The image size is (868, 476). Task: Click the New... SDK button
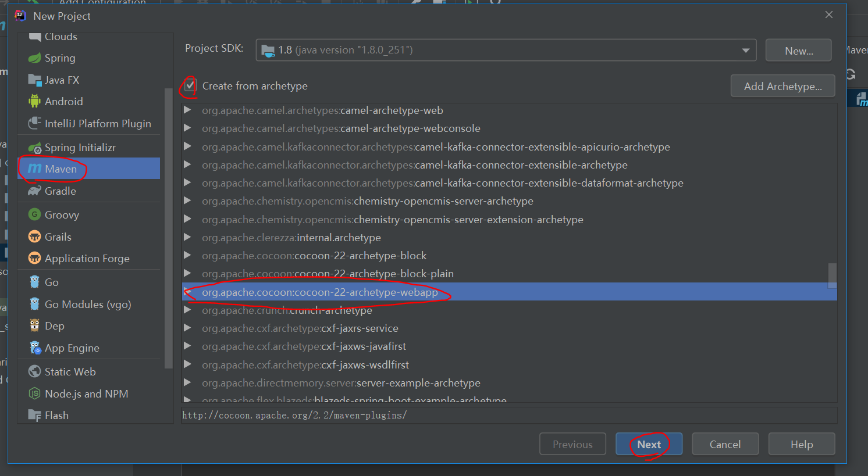[799, 51]
